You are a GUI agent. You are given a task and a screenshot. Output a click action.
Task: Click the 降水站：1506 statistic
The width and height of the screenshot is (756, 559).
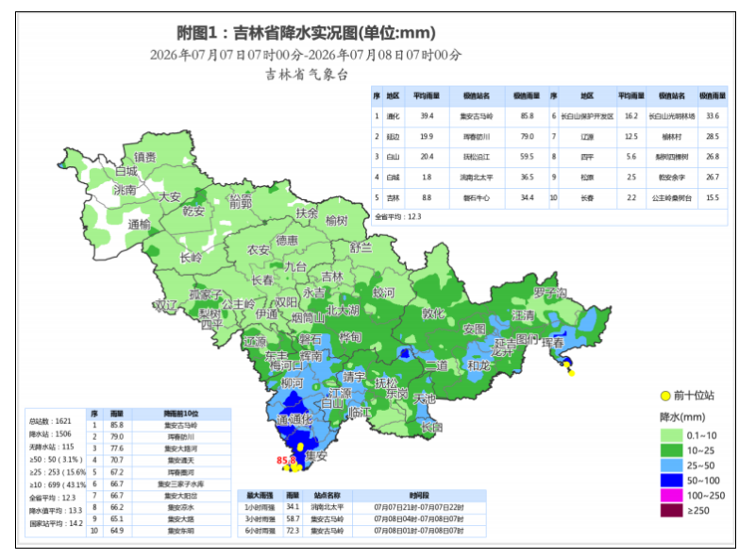(50, 434)
